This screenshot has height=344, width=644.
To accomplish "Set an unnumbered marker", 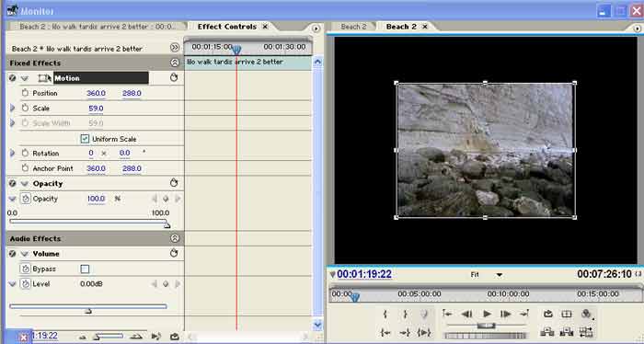I will tap(424, 314).
